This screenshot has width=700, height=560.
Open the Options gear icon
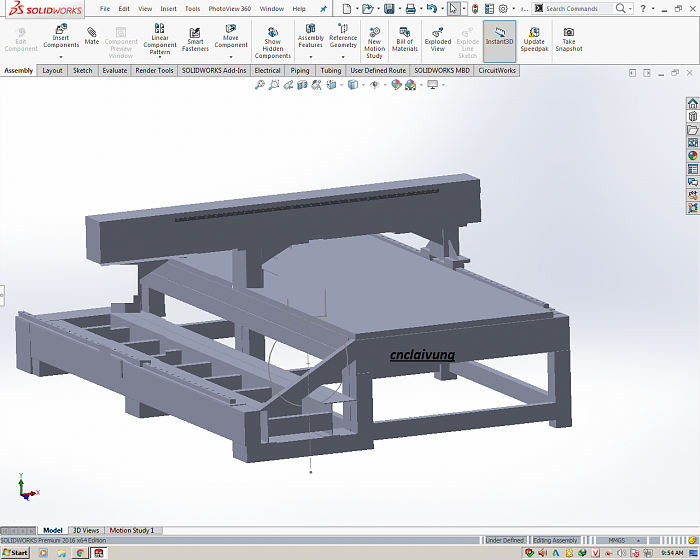(x=503, y=8)
